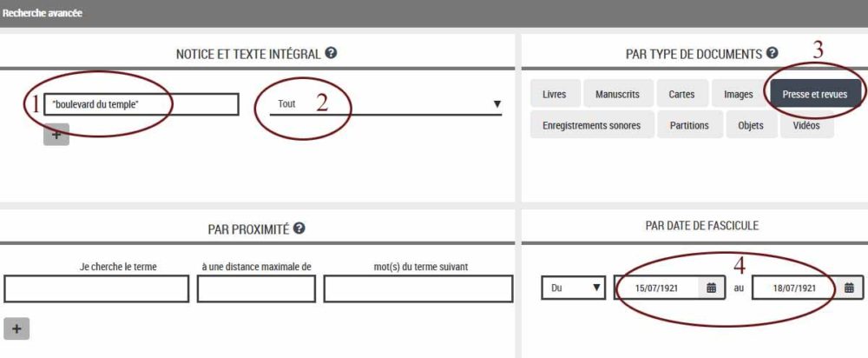
Task: Open the Du date range dropdown
Action: (573, 288)
